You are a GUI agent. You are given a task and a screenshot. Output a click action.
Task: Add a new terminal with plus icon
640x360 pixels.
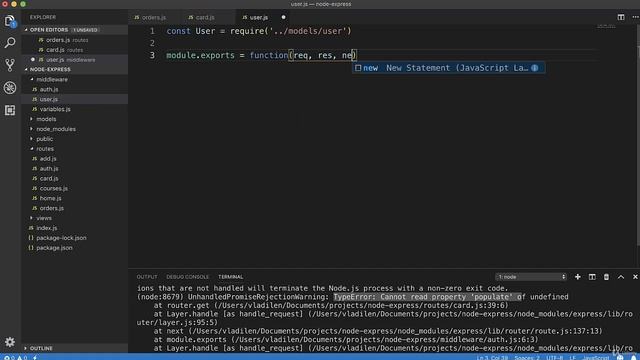(578, 277)
